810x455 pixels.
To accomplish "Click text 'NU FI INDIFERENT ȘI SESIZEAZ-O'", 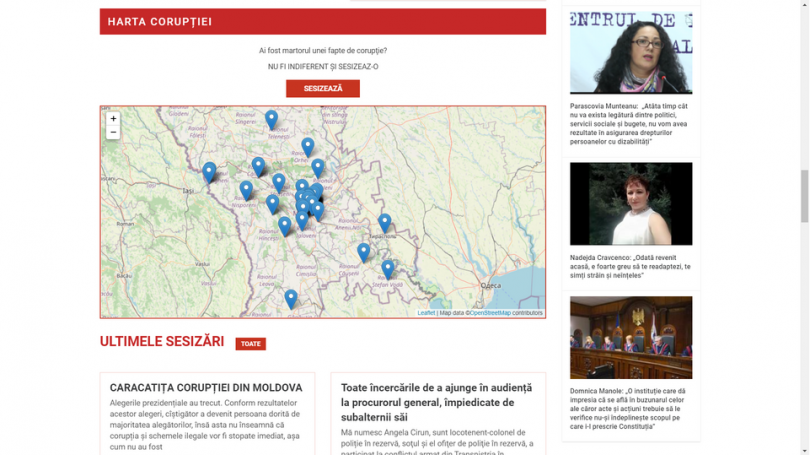I will click(x=323, y=67).
